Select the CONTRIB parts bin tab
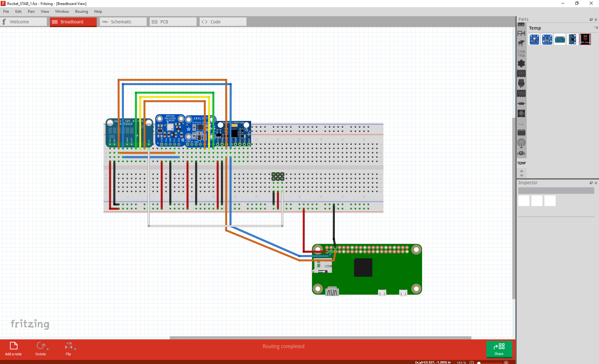Image resolution: width=599 pixels, height=364 pixels. coord(521,53)
